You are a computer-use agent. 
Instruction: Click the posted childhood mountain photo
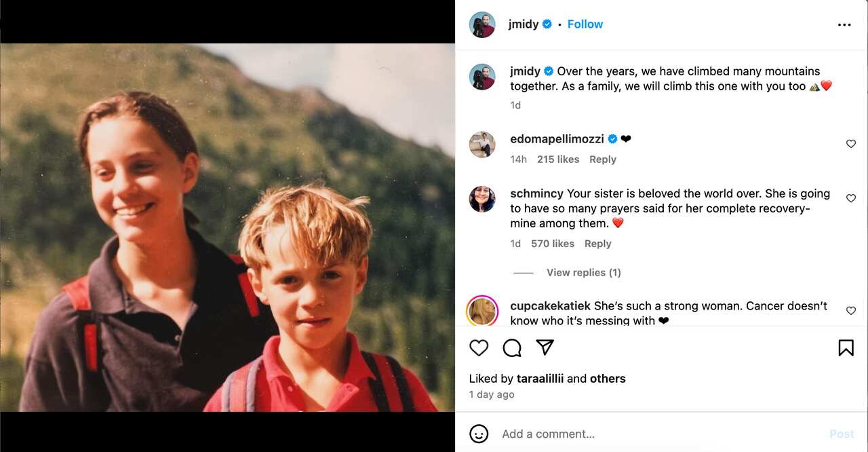(x=227, y=227)
